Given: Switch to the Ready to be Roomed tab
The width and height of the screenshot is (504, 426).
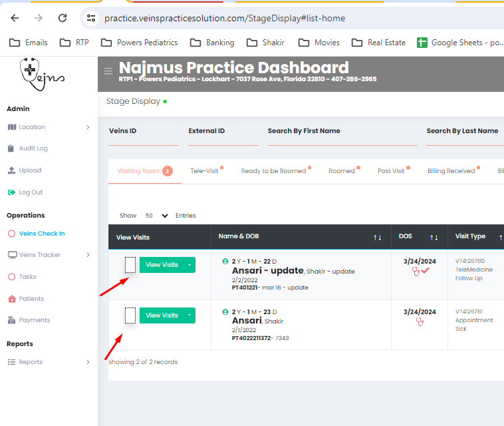Looking at the screenshot, I should (x=273, y=171).
